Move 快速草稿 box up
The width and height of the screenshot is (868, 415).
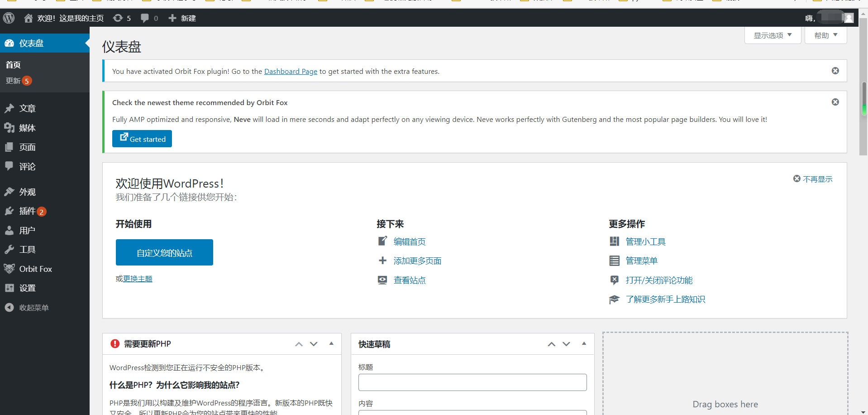552,344
